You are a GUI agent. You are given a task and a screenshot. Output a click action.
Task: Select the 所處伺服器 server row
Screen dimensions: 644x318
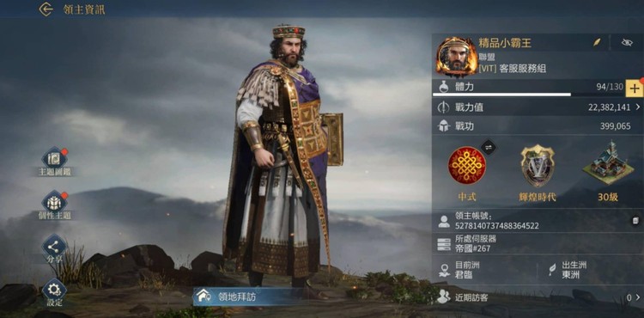(538, 243)
